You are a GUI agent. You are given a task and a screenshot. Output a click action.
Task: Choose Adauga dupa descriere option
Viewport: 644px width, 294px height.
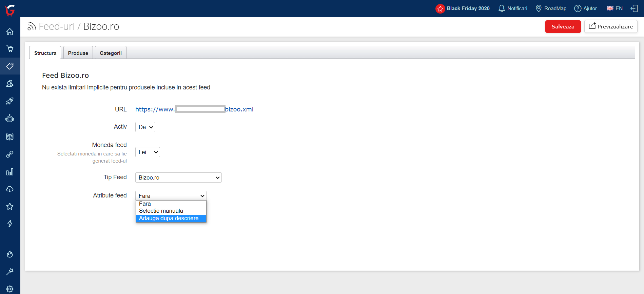pyautogui.click(x=171, y=218)
